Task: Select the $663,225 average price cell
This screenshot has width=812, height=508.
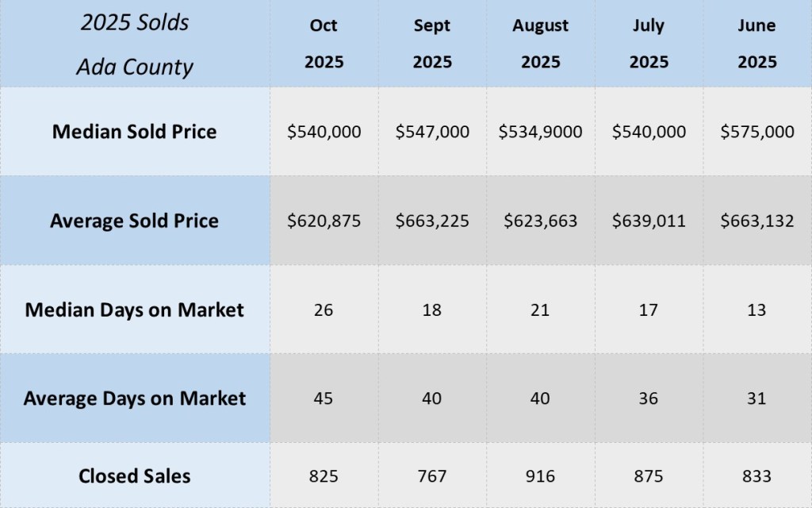Action: pos(432,221)
